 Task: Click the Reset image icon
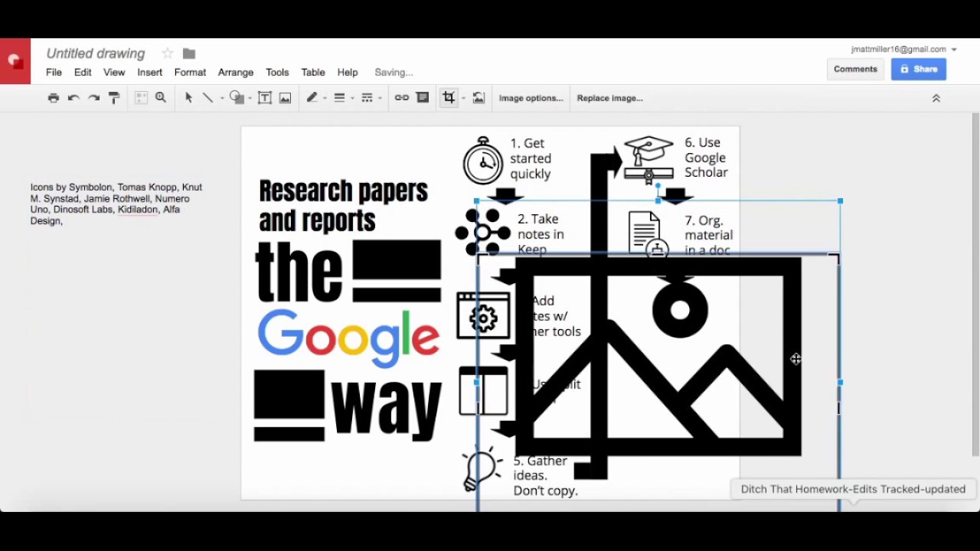coord(479,98)
